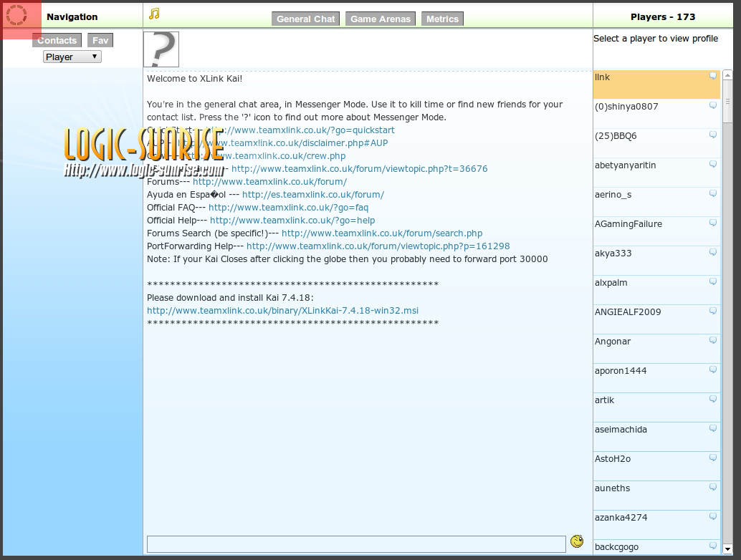Select player Angonar
741x560 pixels.
tap(657, 349)
